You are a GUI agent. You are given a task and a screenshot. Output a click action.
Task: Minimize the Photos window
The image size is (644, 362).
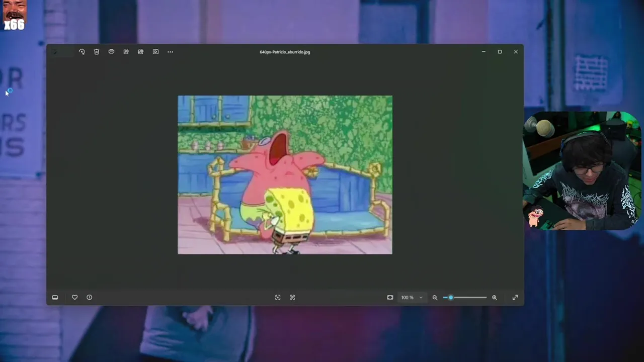(x=484, y=52)
